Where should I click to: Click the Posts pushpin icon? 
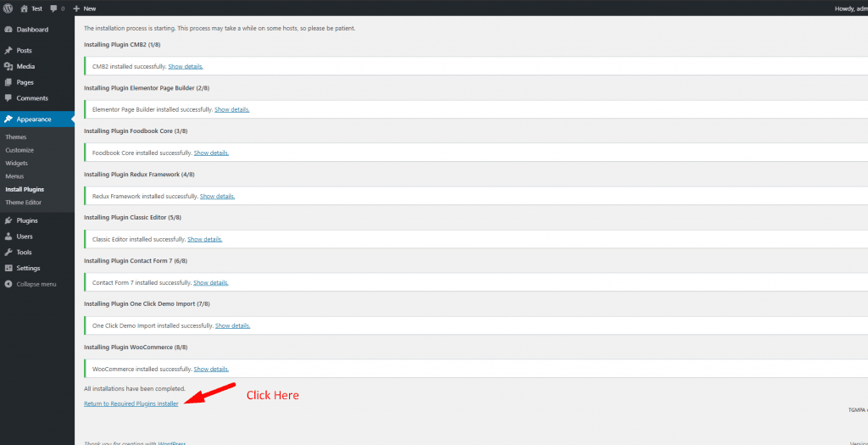pyautogui.click(x=8, y=51)
